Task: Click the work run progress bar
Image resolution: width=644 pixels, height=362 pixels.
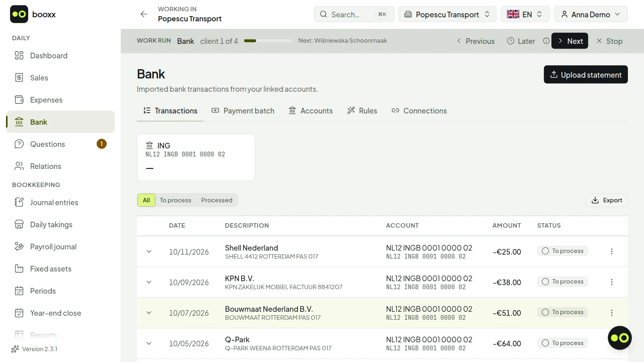Action: click(268, 41)
